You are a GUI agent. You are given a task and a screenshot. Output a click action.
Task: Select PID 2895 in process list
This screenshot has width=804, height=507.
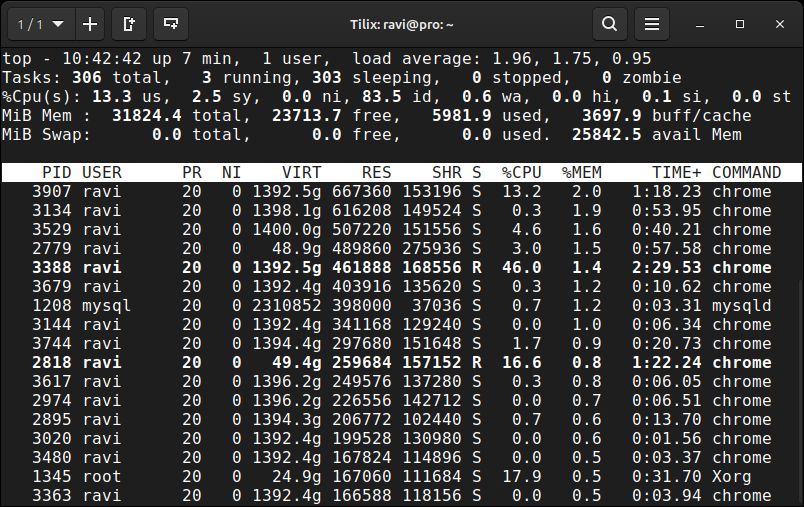[x=51, y=419]
